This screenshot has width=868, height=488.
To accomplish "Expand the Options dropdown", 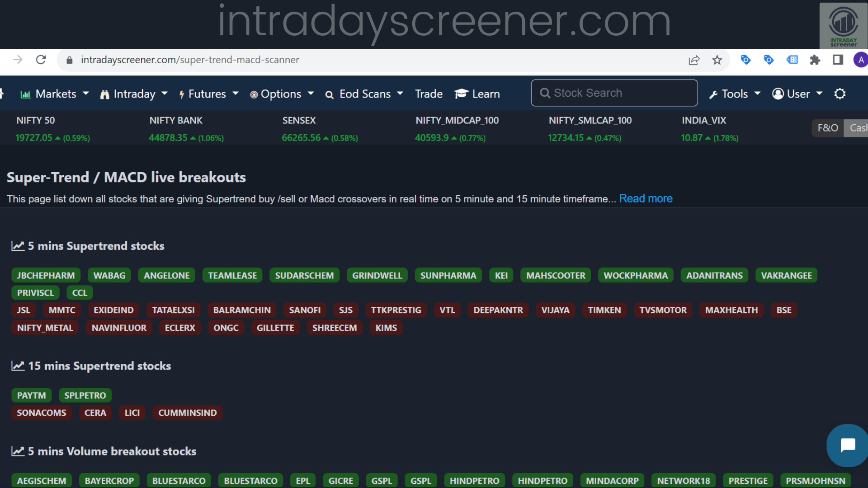I will (311, 94).
